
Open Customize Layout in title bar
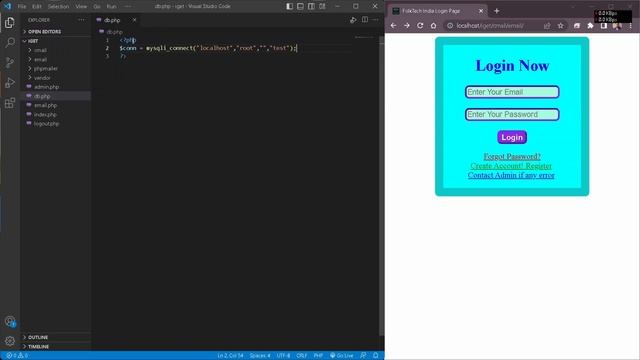[322, 6]
